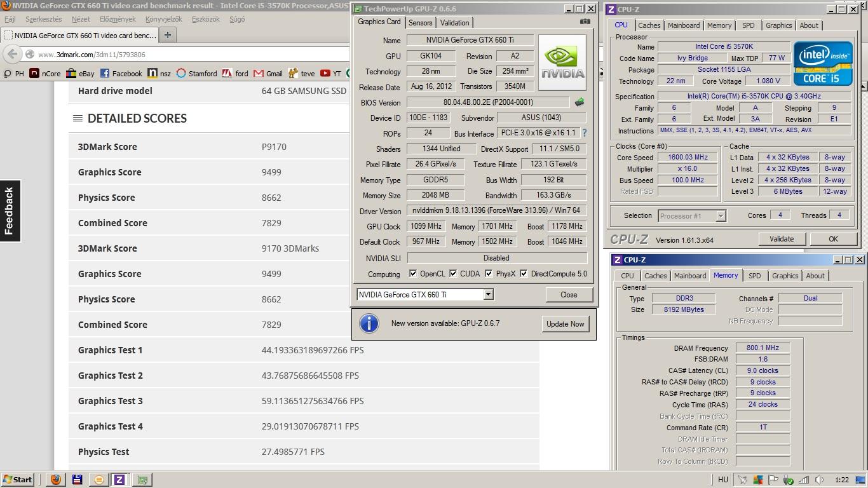Click the NVIDIA logo in GPU-Z

point(562,62)
